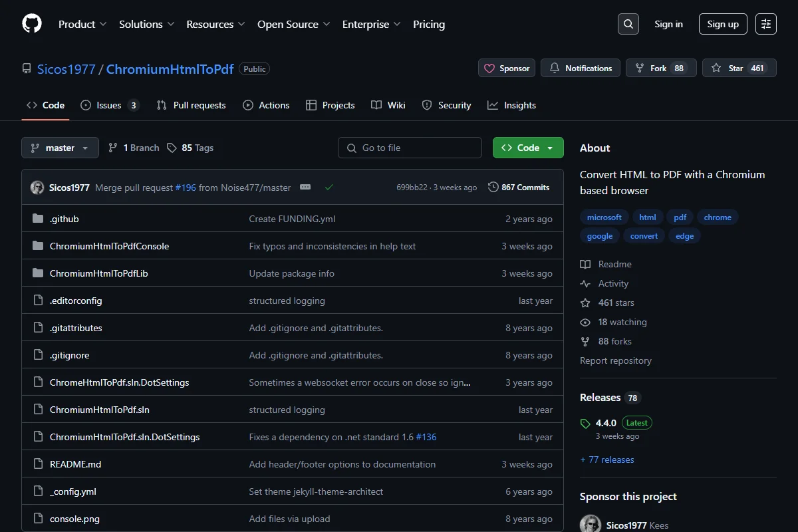This screenshot has width=798, height=532.
Task: Click the tag icon beside 85 Tags
Action: pos(172,148)
